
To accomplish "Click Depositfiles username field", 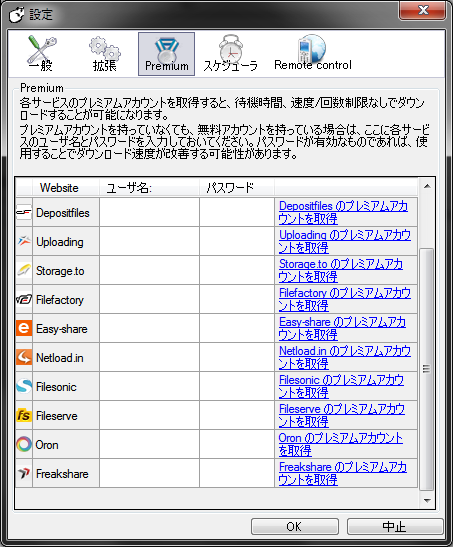I will pyautogui.click(x=150, y=212).
